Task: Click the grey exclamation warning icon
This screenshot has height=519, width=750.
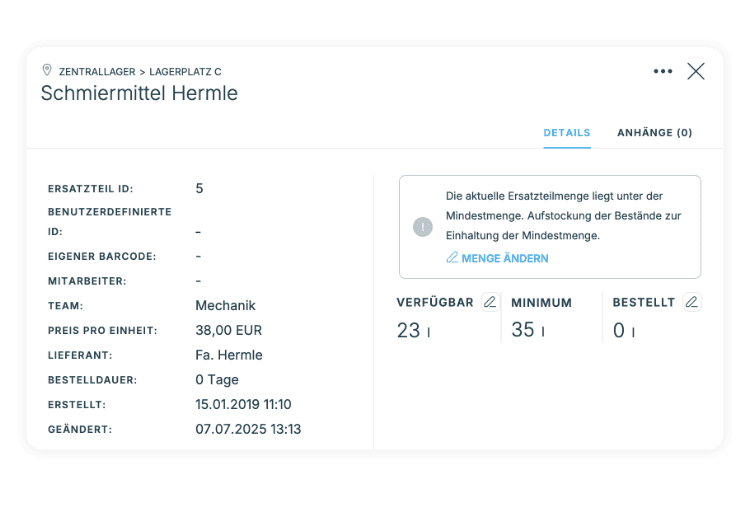Action: 423,227
